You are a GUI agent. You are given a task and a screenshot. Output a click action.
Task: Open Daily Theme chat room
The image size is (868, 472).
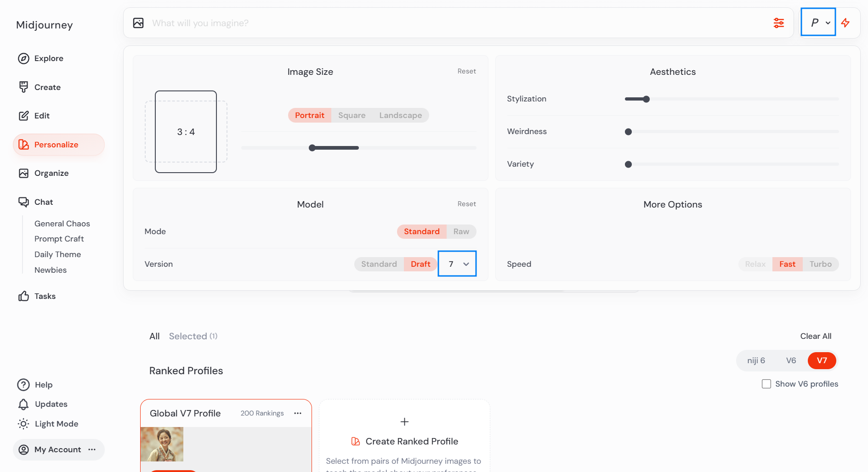[57, 254]
